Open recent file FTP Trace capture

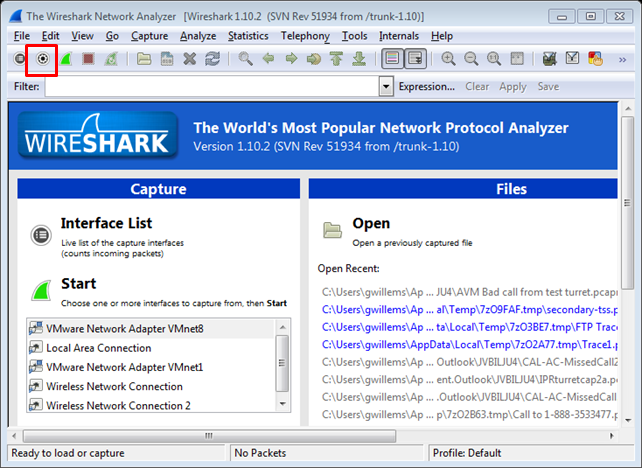470,327
